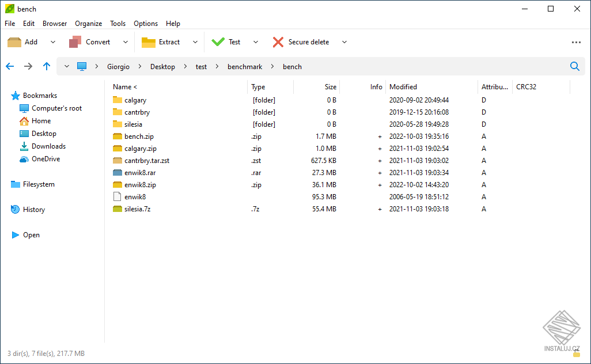Click the green Test checkmark icon
Screen dimensions: 591x364
[x=218, y=42]
